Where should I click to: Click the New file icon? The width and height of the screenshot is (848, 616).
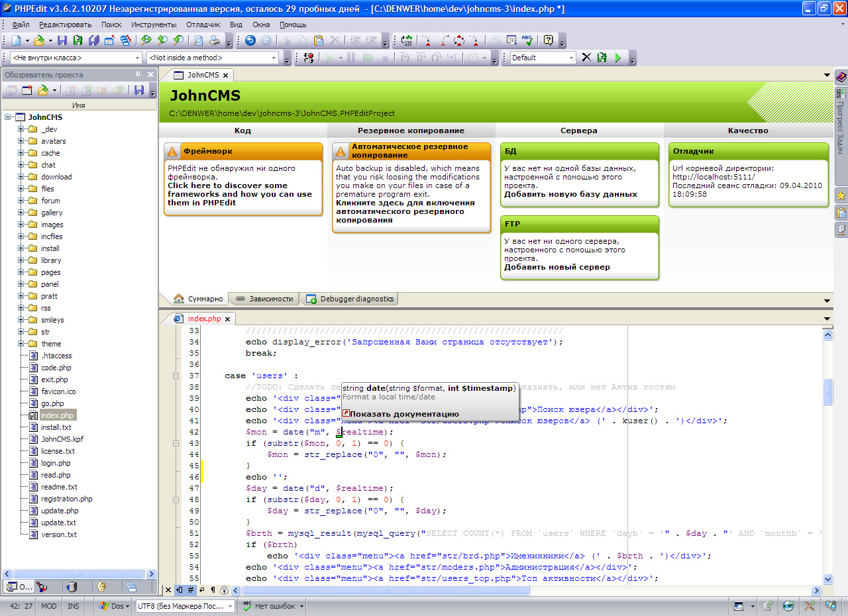[17, 40]
